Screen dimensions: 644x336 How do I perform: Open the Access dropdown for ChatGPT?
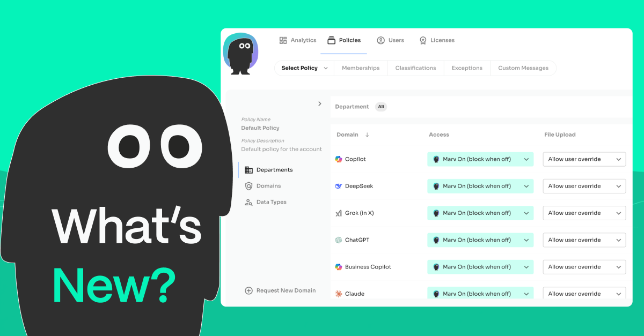(x=480, y=240)
